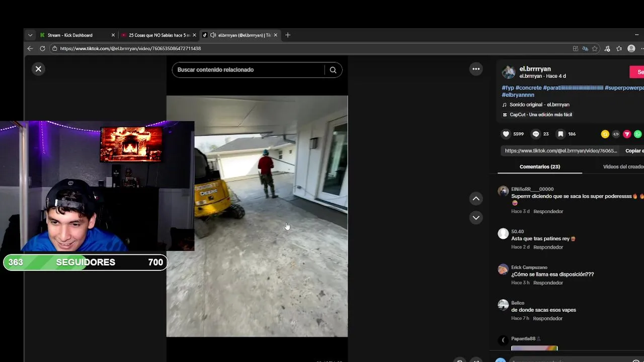Image resolution: width=644 pixels, height=362 pixels.
Task: Mute tab via speaker icon on TikTok tab
Action: click(213, 35)
